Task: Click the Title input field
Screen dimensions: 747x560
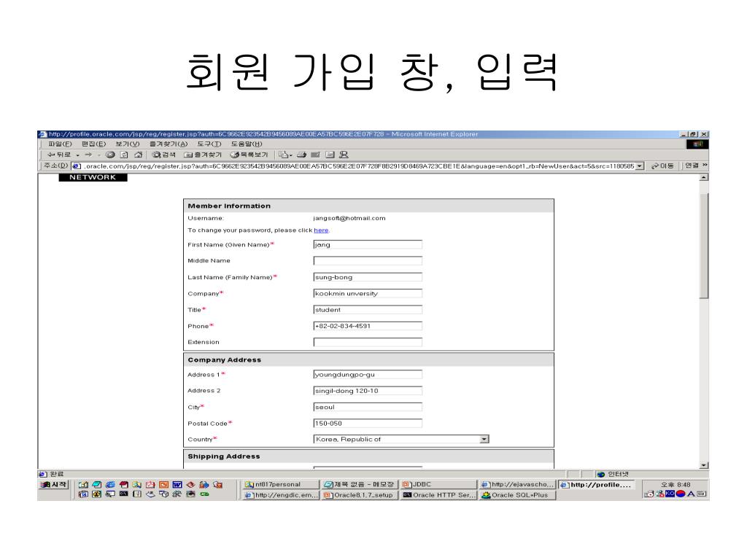Action: 368,309
